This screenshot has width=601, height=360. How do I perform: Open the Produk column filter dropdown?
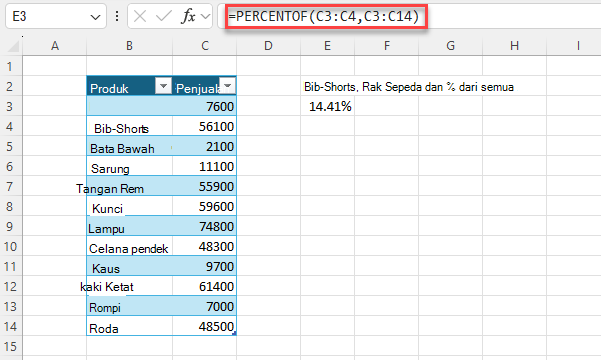pyautogui.click(x=163, y=85)
